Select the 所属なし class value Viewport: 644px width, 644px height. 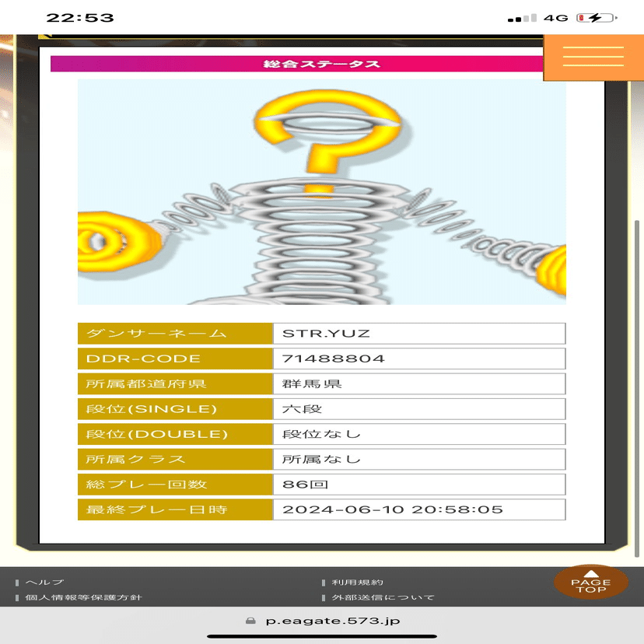pos(321,459)
